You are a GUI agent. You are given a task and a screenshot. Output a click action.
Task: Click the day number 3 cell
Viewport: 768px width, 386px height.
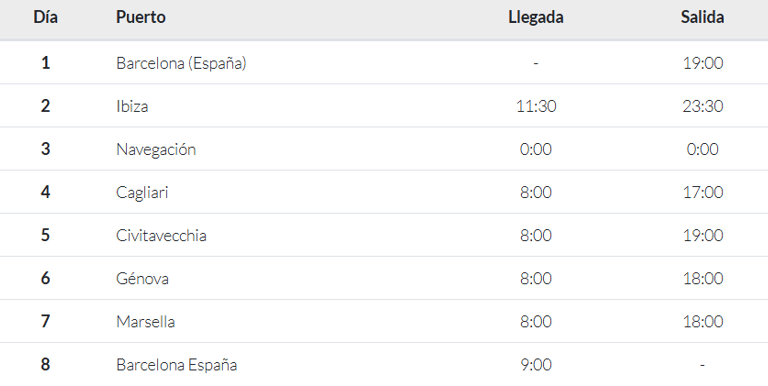(46, 149)
